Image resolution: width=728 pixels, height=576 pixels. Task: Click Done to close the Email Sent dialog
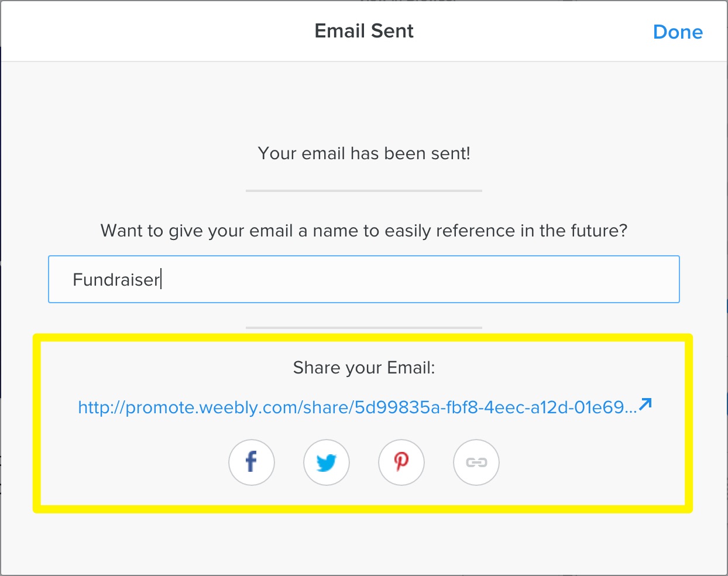point(678,32)
